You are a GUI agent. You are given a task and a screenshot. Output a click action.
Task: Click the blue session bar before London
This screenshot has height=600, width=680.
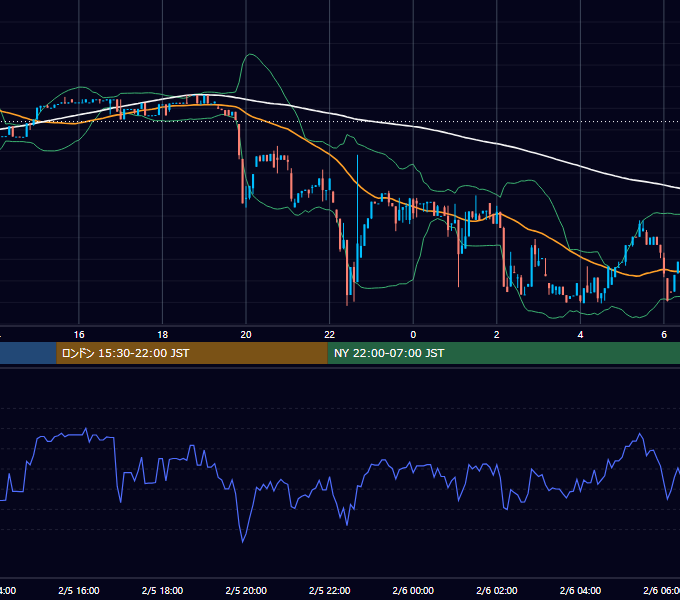[x=28, y=353]
